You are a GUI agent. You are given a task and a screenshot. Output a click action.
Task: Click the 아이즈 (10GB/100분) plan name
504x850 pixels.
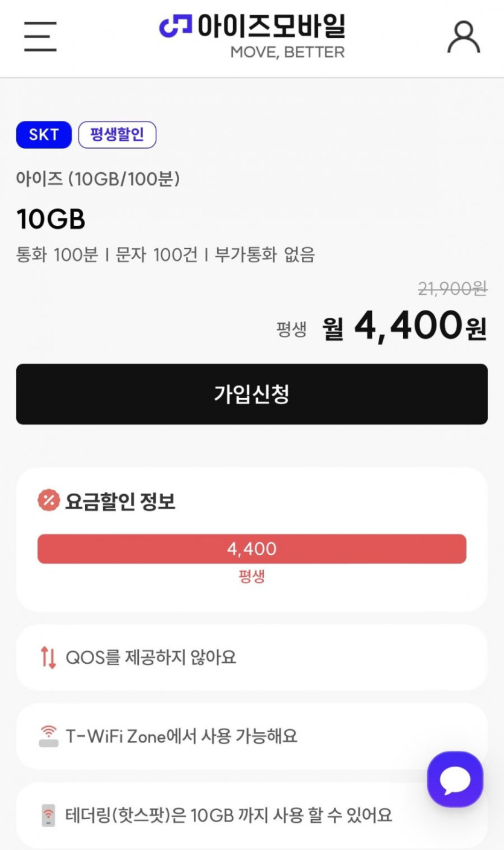click(x=98, y=179)
